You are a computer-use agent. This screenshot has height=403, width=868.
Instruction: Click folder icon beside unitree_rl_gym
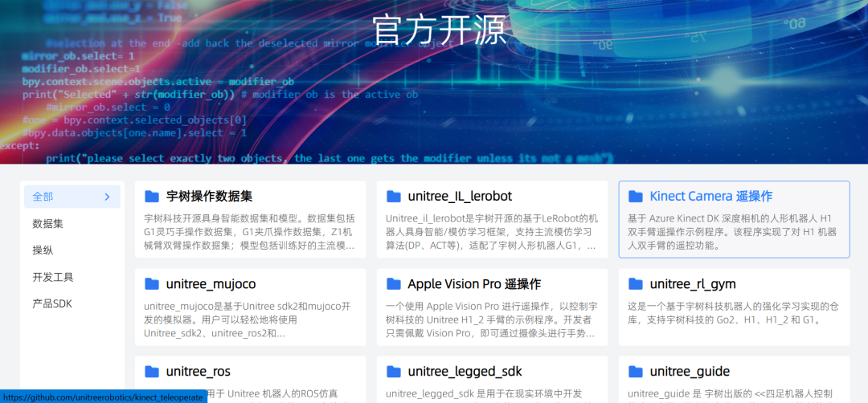(636, 284)
